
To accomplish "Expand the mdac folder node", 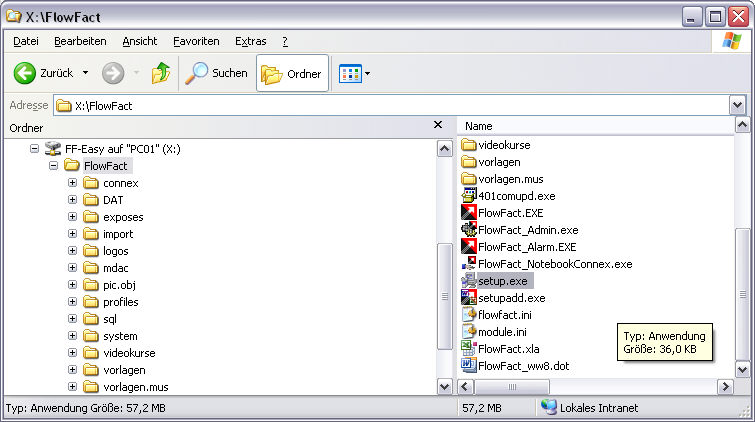I will [x=72, y=267].
